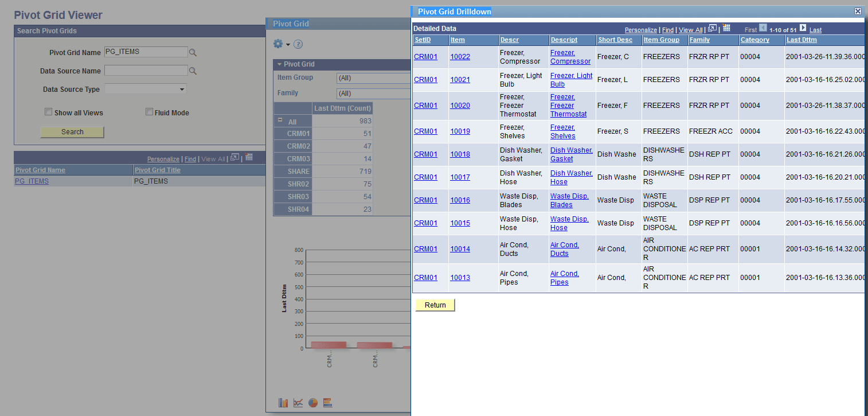Open the Options gear menu on the Pivot Grid
The image size is (868, 416).
pyautogui.click(x=278, y=44)
